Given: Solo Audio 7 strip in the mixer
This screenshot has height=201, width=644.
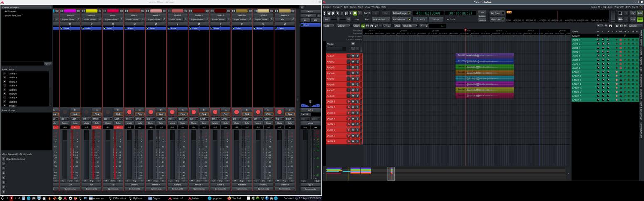Looking at the screenshot, I should (x=96, y=123).
